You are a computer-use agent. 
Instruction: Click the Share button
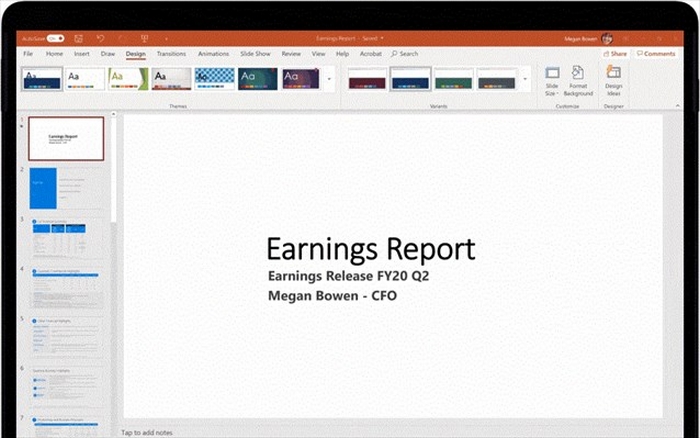tap(615, 54)
